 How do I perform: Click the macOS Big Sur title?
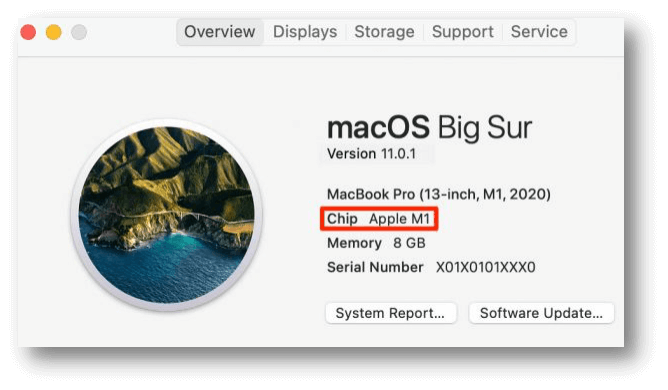pos(429,127)
